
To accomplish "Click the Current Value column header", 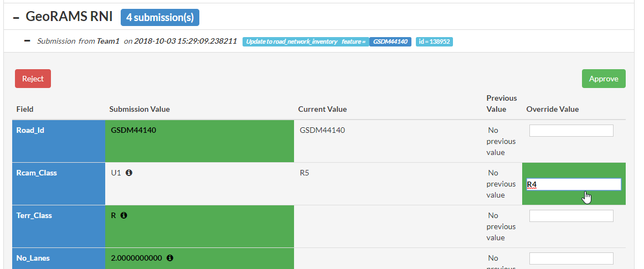I will [x=322, y=109].
